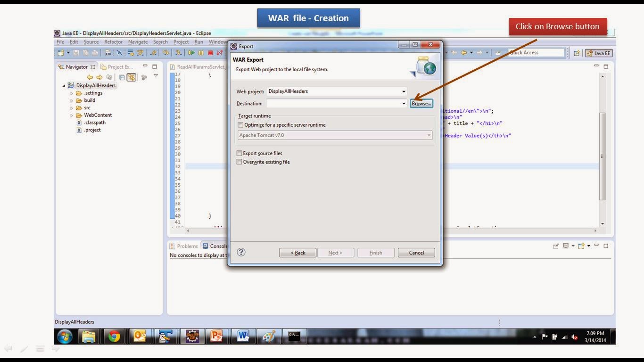Enable Overwrite existing file
Screen dimensions: 644x362
239,162
